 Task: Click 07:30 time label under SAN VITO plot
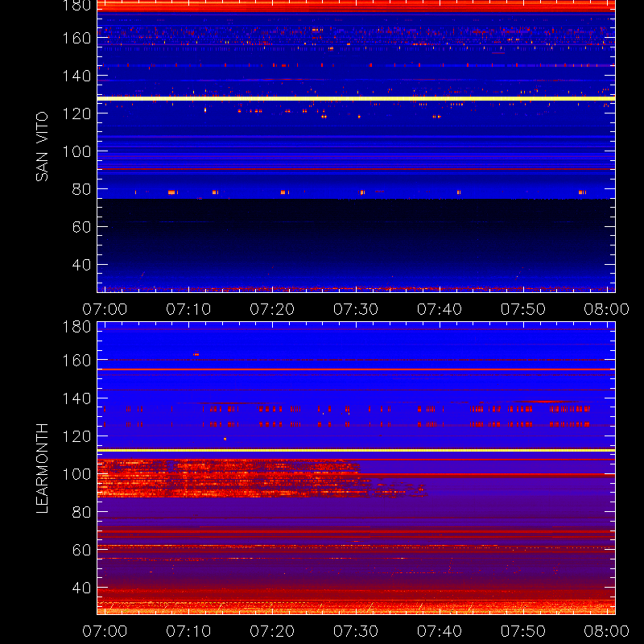(x=356, y=309)
